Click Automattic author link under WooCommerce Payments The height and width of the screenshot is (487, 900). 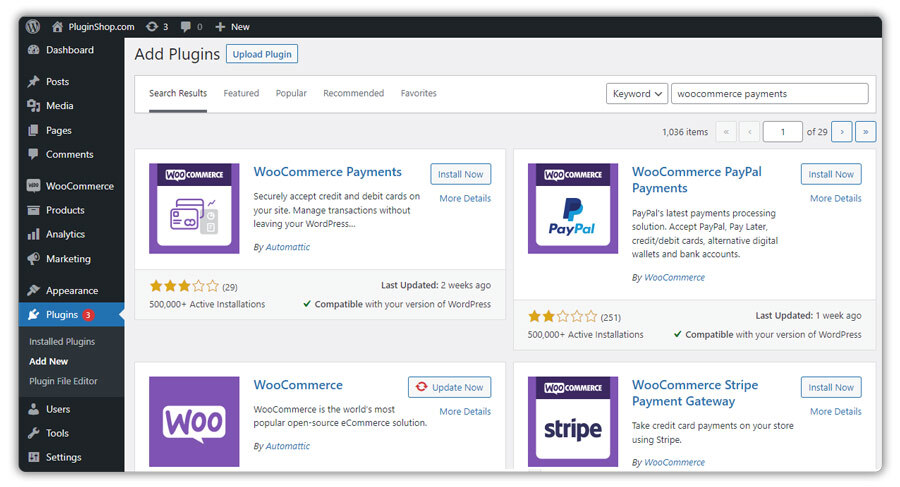[288, 247]
